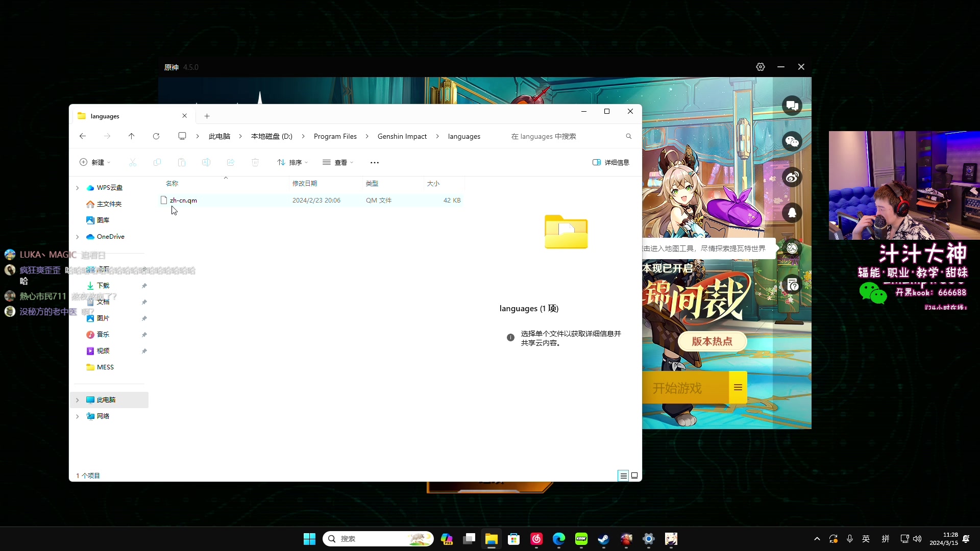
Task: Open the volume icon in system tray
Action: pos(918,539)
